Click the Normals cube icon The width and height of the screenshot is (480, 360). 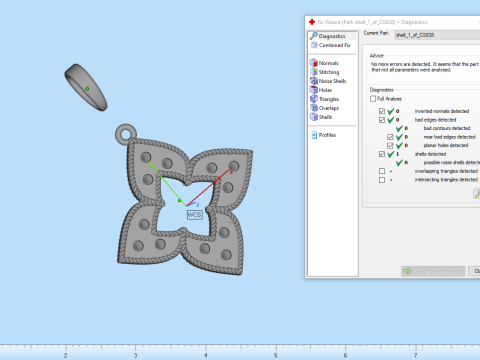click(314, 63)
